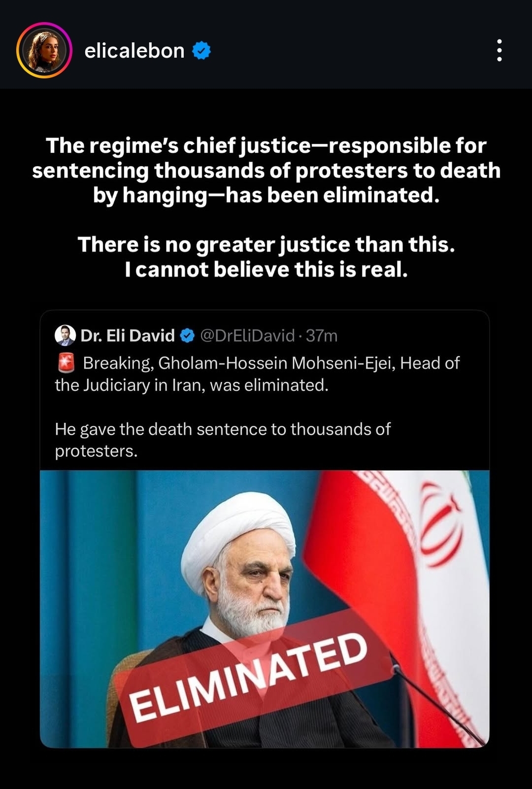Screen dimensions: 532x789
Task: Tap 'He gave the death sentence' tweet paragraph
Action: 223,440
